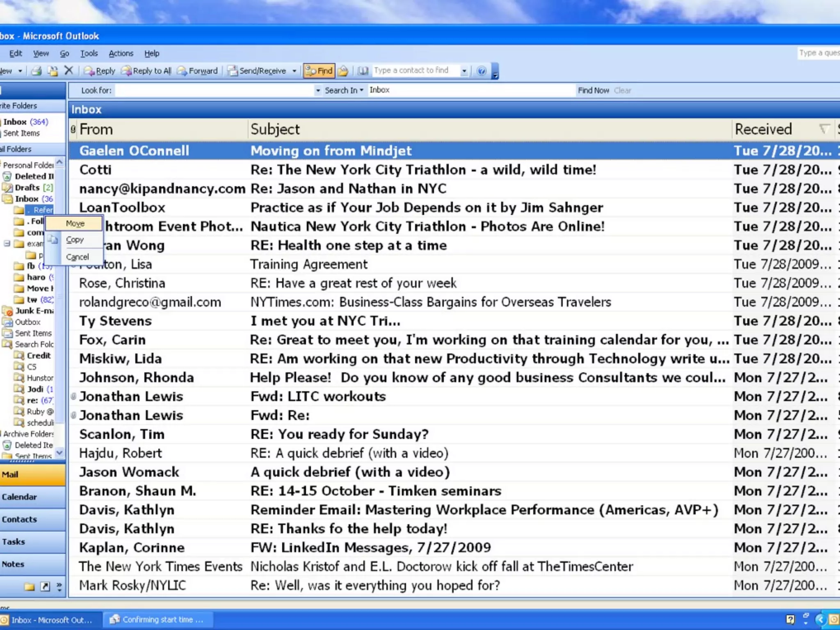Click the Help question mark icon
This screenshot has height=630, width=840.
coord(482,71)
